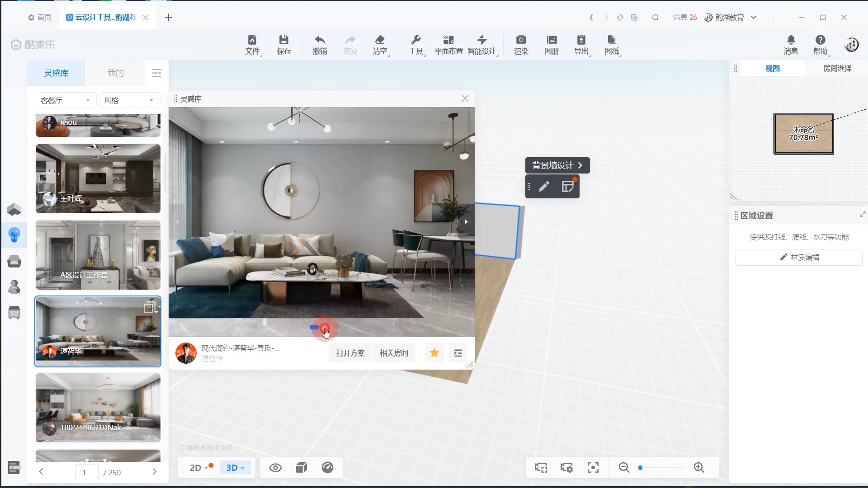Click the zoom slider handle
The image size is (868, 488).
pos(640,468)
